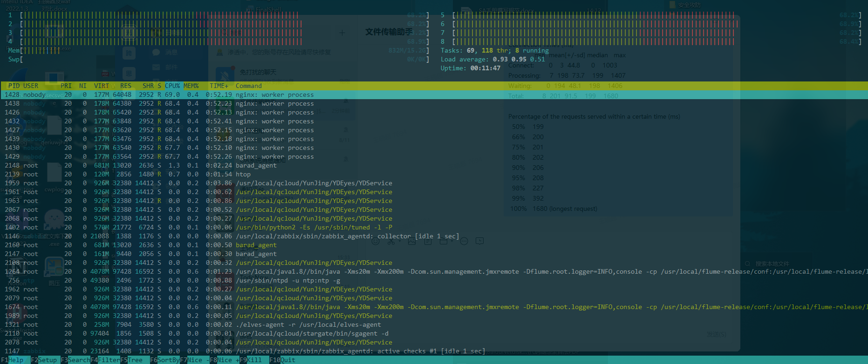Sort by RES column header
Viewport: 868px width, 364px height.
pos(126,86)
